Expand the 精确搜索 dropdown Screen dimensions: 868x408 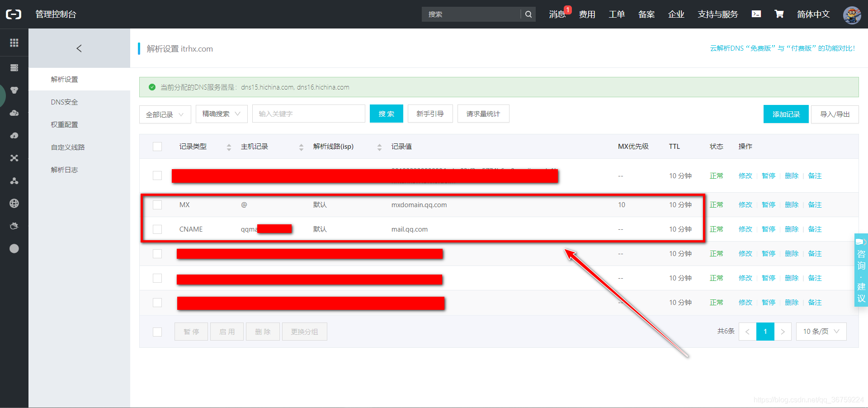(221, 114)
